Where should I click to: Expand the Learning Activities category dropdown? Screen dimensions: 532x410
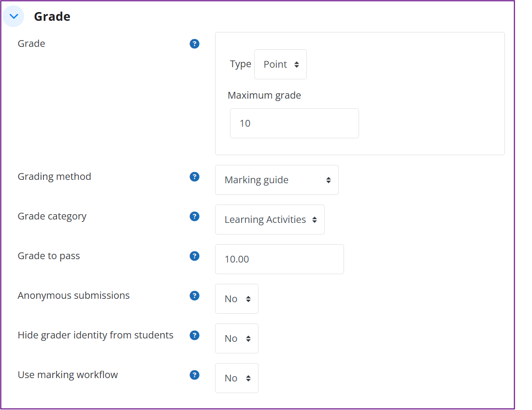click(x=270, y=220)
